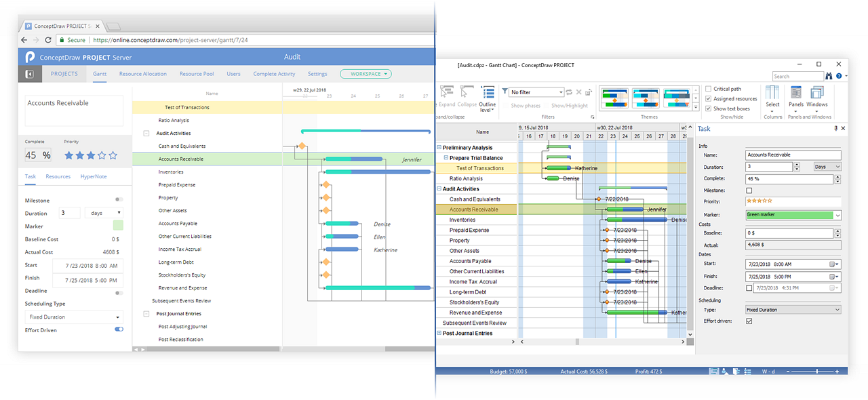Open the Days duration unit dropdown
The height and width of the screenshot is (400, 868).
click(827, 167)
